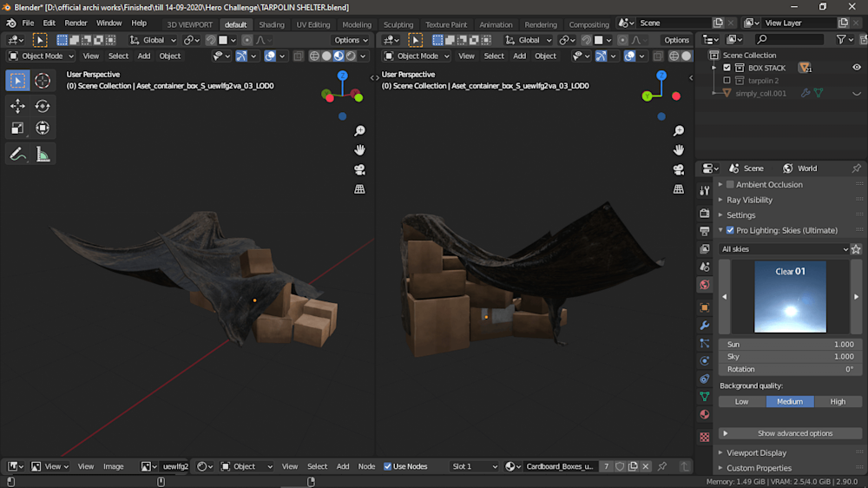868x488 pixels.
Task: Select the Move tool in left toolbar
Action: [17, 106]
